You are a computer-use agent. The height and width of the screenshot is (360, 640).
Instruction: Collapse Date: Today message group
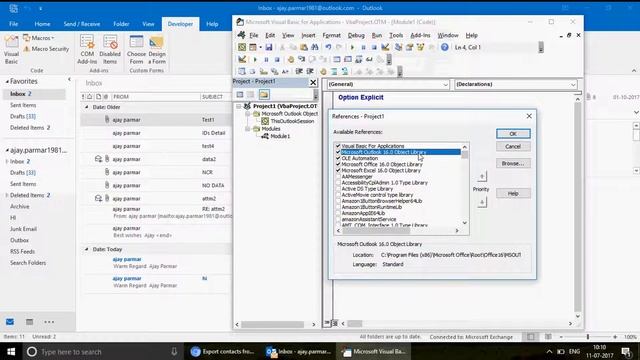tap(87, 249)
